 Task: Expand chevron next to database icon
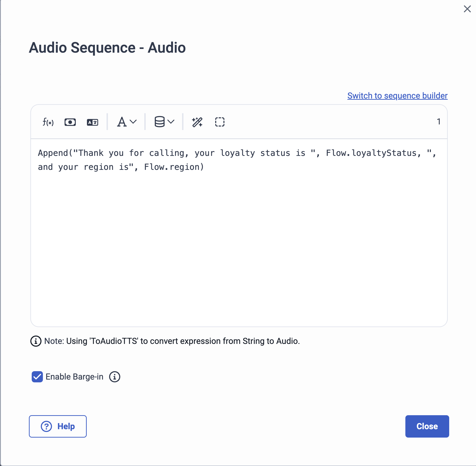point(171,122)
